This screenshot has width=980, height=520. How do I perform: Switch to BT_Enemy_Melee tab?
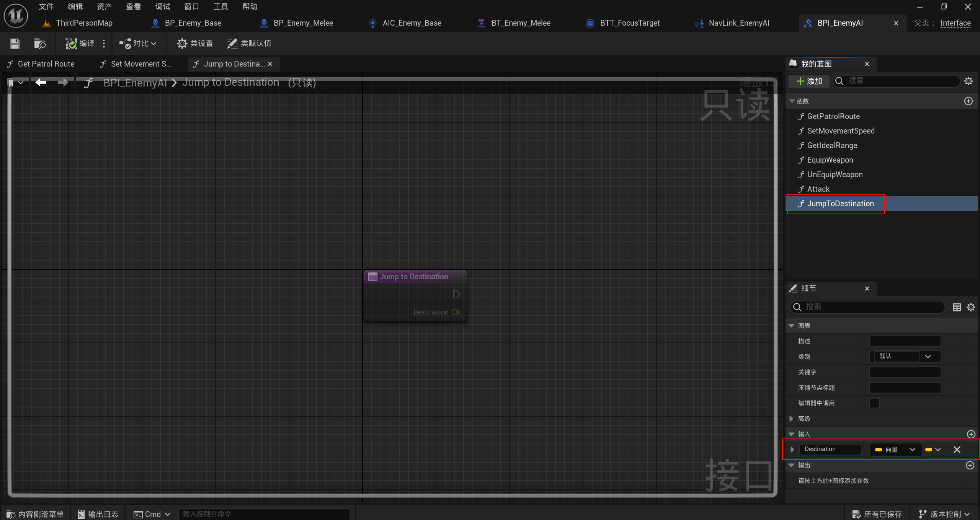point(520,23)
